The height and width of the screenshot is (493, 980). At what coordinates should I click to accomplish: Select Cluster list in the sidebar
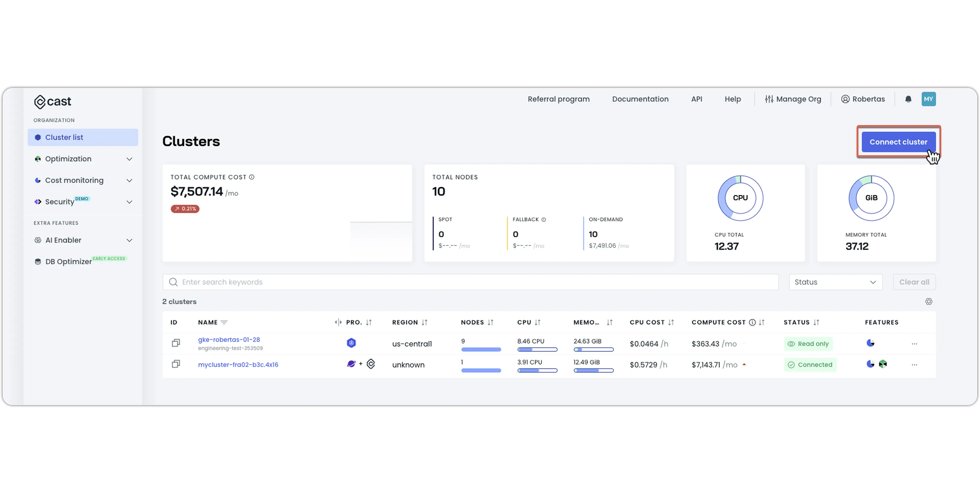(64, 137)
